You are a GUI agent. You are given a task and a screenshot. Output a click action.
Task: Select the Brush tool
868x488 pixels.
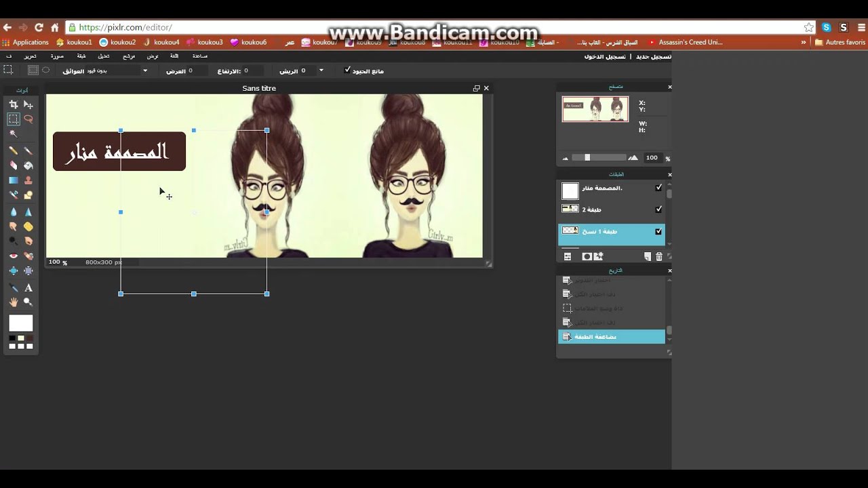[28, 150]
